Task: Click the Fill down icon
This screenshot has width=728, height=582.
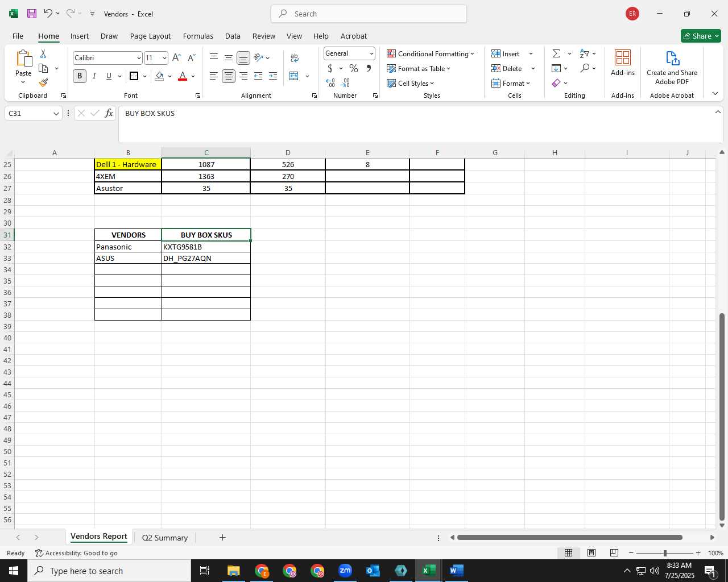Action: tap(556, 68)
